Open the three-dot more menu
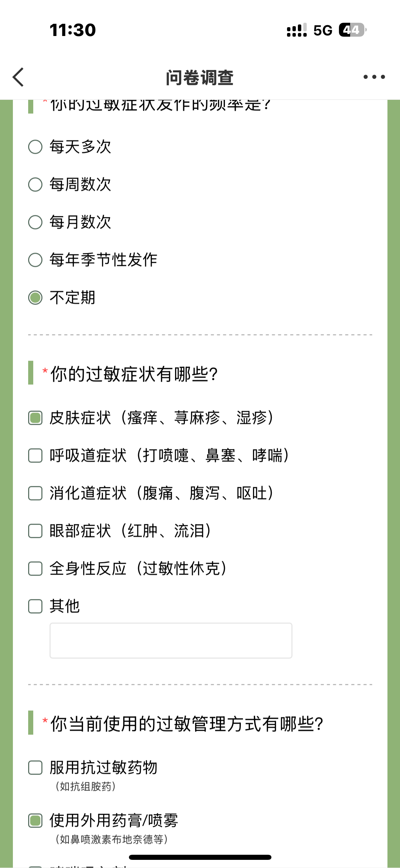Viewport: 400px width, 868px height. (x=374, y=77)
